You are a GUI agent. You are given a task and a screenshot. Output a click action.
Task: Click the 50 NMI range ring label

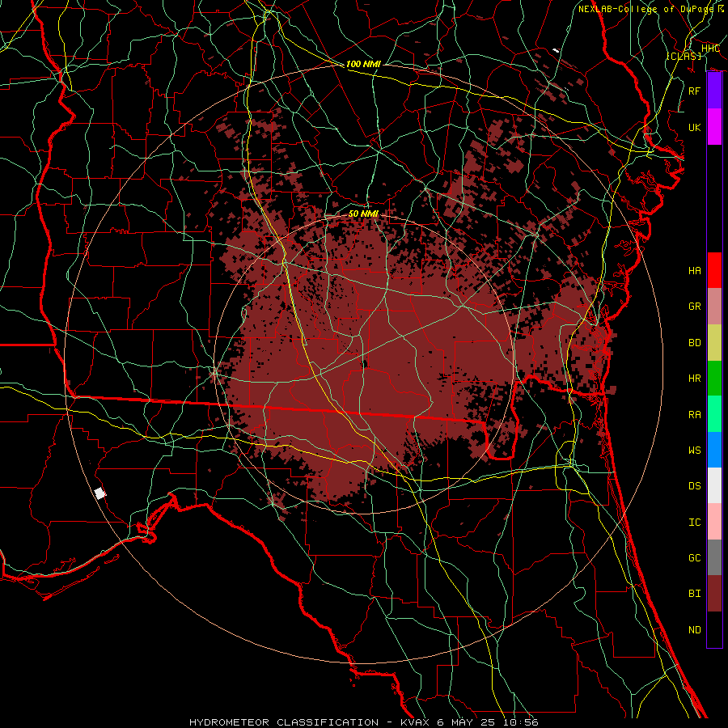[363, 214]
